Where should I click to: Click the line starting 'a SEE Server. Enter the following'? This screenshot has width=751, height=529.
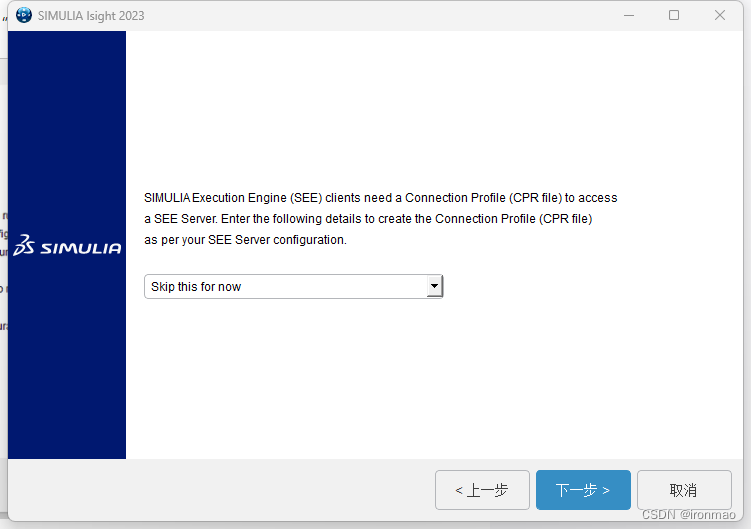368,219
